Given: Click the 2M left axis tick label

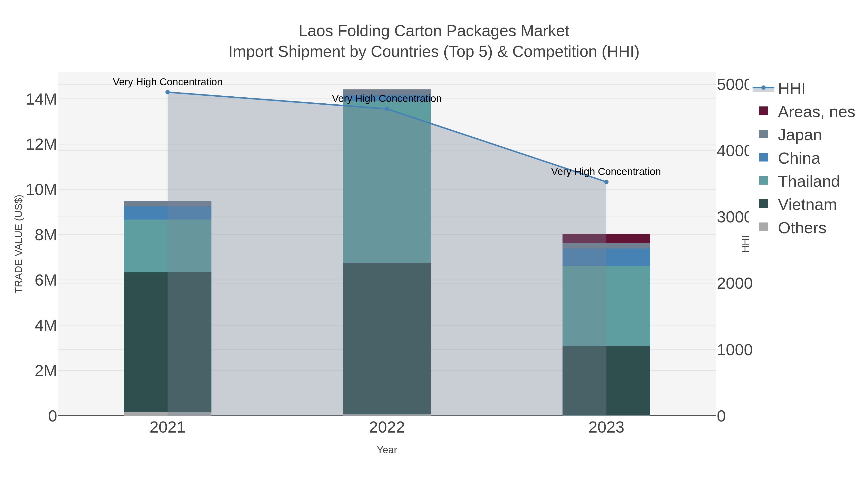Looking at the screenshot, I should tap(46, 371).
